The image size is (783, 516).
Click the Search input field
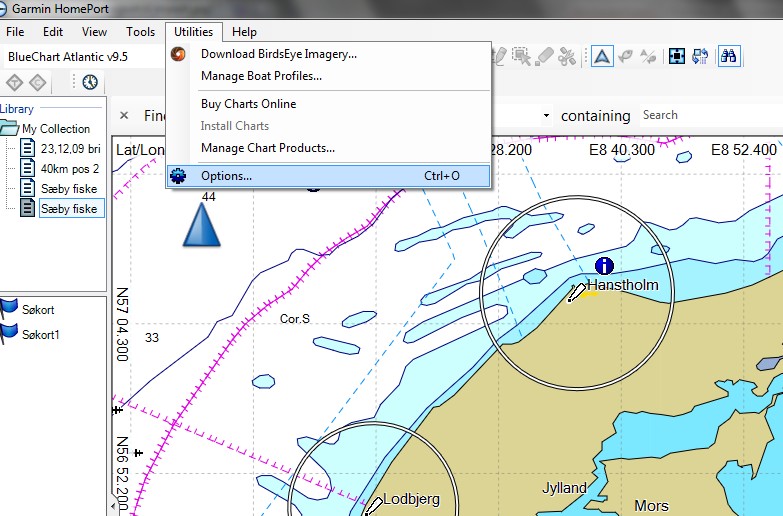(711, 115)
